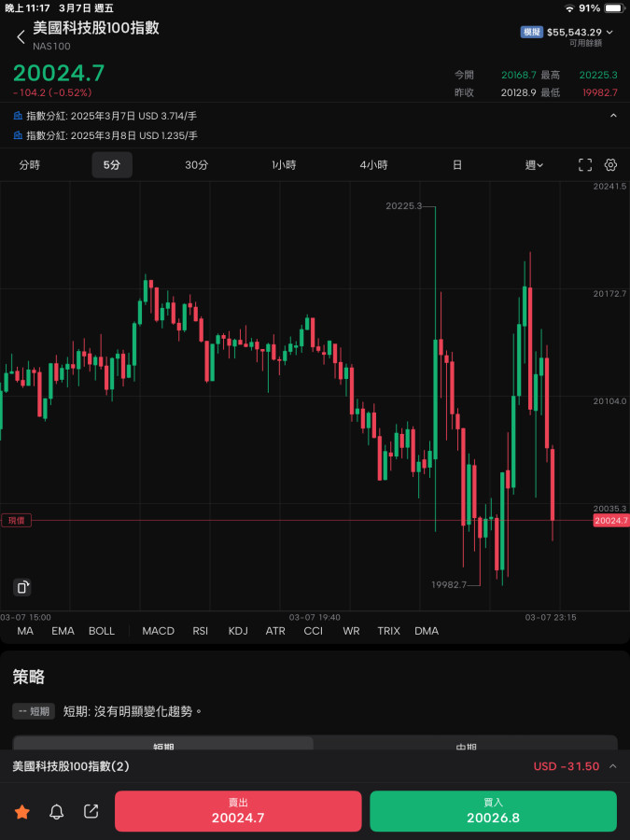Expand the position summary chevron

click(x=613, y=766)
